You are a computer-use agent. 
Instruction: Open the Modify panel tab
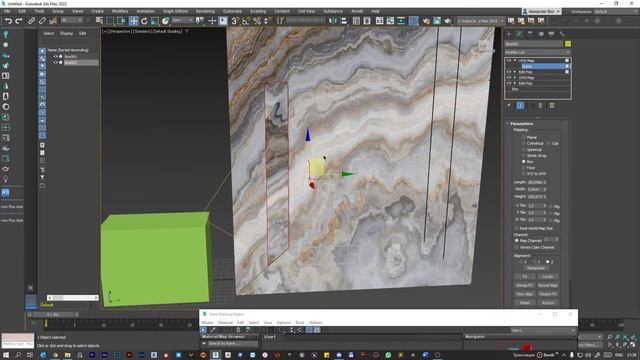point(519,34)
